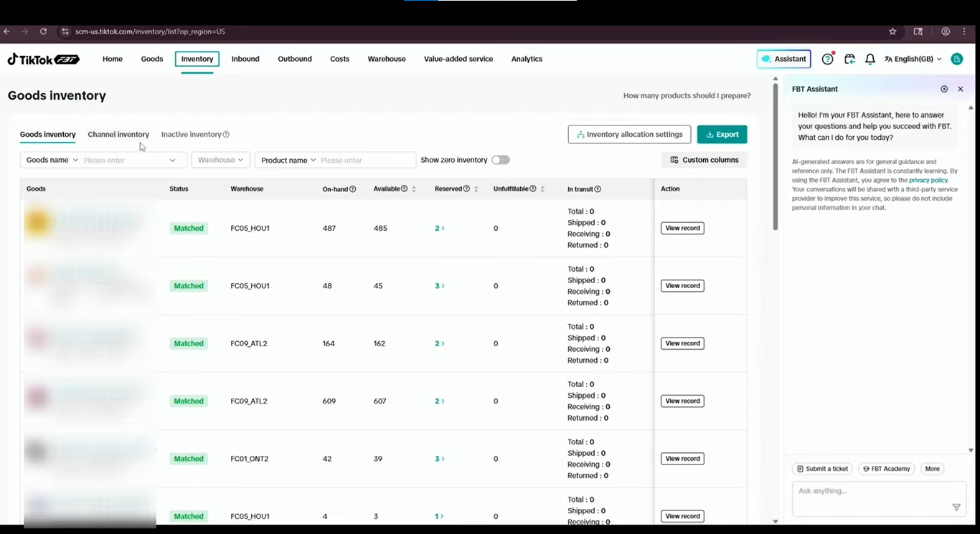Bookmark this page with the star
Screen dimensions: 980x534
[x=892, y=32]
